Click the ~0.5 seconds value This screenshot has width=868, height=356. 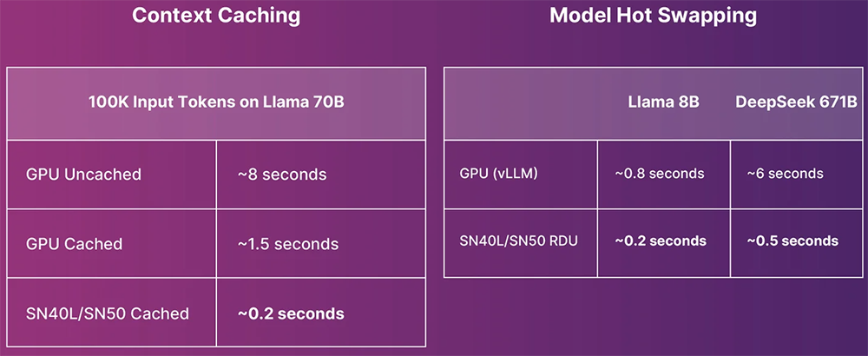click(792, 241)
